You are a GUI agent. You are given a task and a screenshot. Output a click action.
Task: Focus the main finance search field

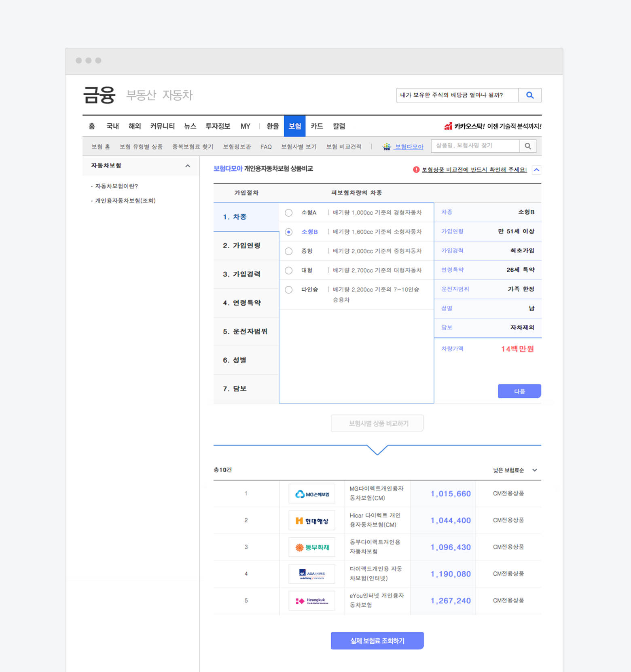457,95
